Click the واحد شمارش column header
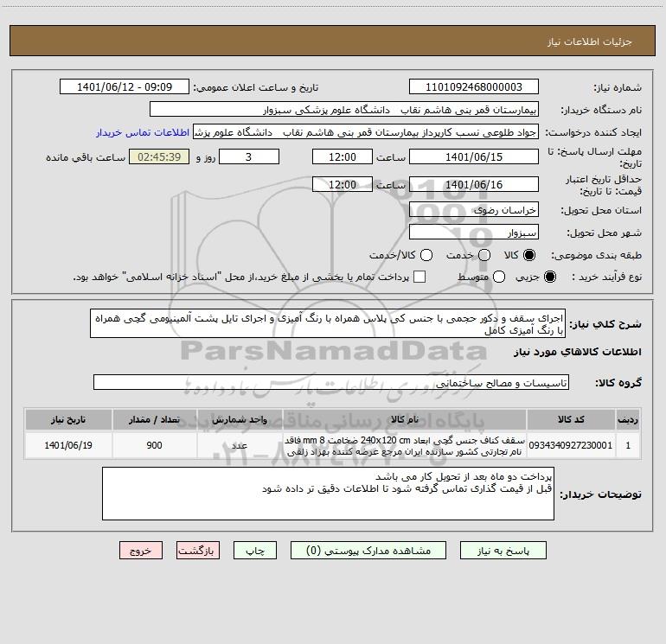The height and width of the screenshot is (644, 666). tap(240, 419)
